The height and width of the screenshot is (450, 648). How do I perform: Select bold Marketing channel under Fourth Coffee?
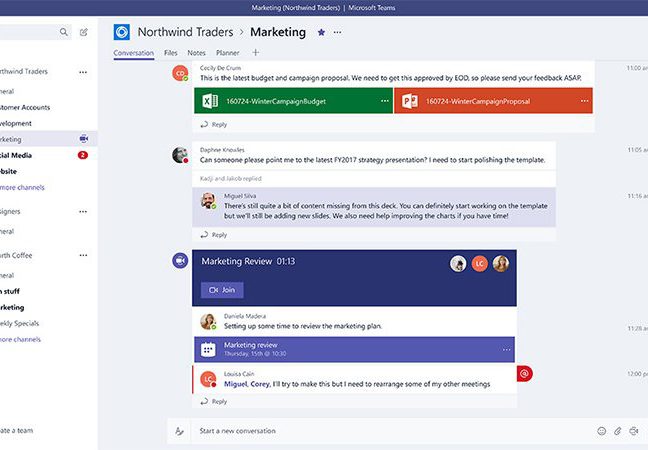click(12, 307)
